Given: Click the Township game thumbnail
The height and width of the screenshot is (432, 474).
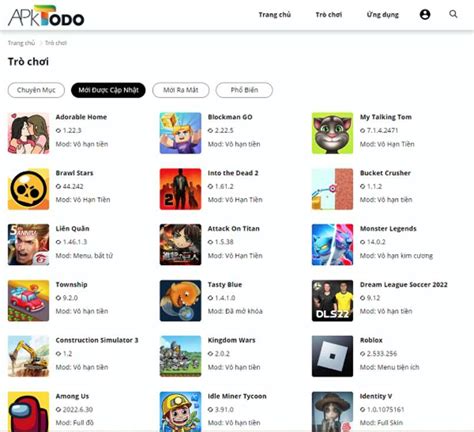Looking at the screenshot, I should click(28, 301).
